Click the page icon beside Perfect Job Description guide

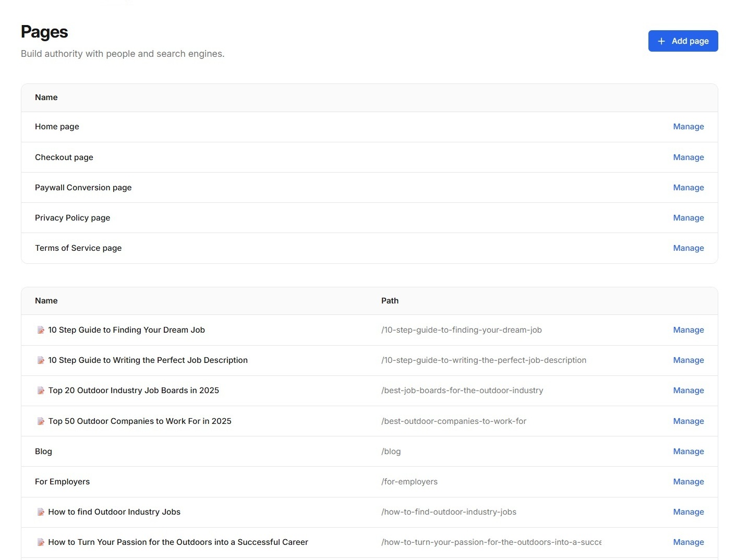point(41,360)
